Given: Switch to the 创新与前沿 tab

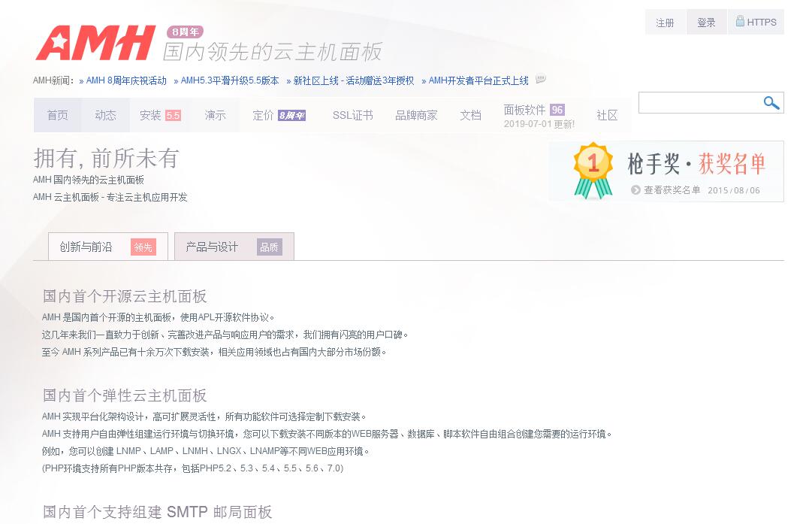Looking at the screenshot, I should (x=107, y=247).
